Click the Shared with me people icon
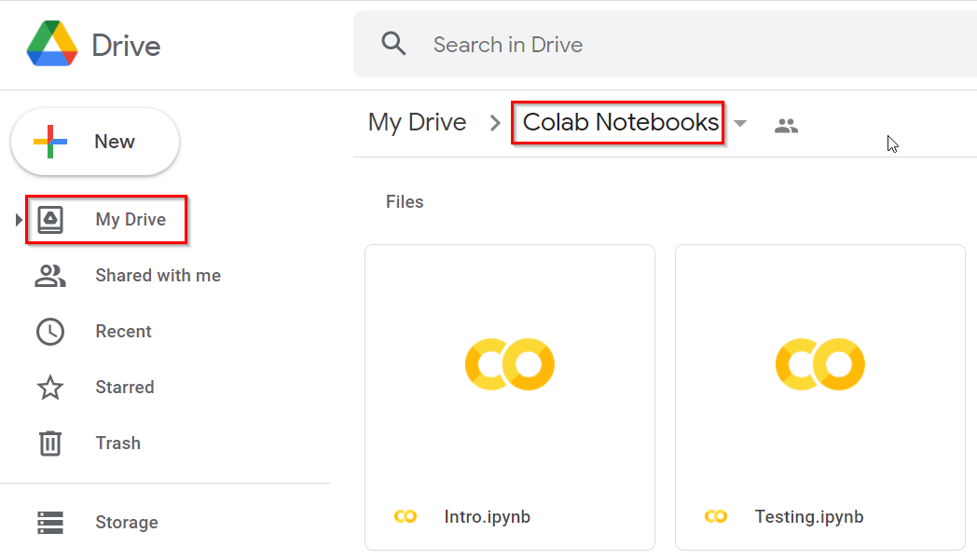This screenshot has width=977, height=560. pos(50,276)
